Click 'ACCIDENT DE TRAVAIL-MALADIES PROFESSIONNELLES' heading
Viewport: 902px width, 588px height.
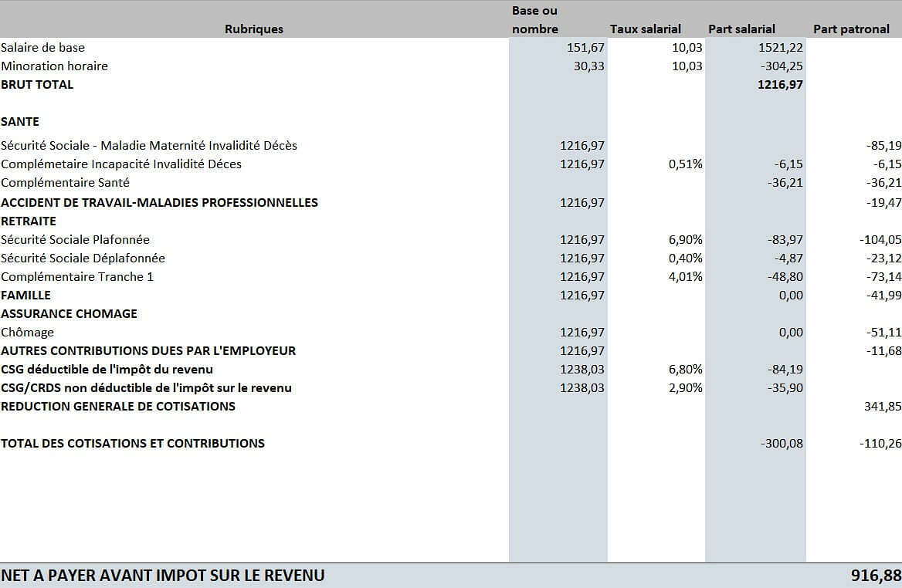pos(159,202)
